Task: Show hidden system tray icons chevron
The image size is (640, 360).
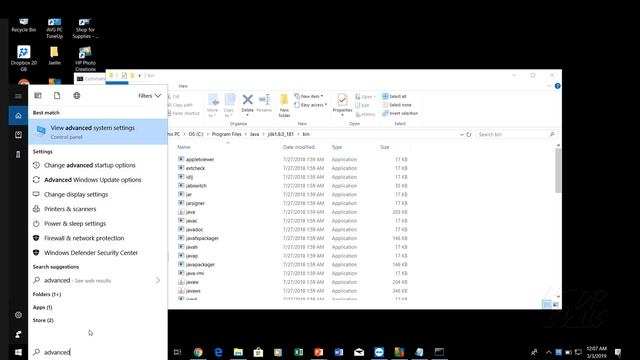Action: click(549, 352)
